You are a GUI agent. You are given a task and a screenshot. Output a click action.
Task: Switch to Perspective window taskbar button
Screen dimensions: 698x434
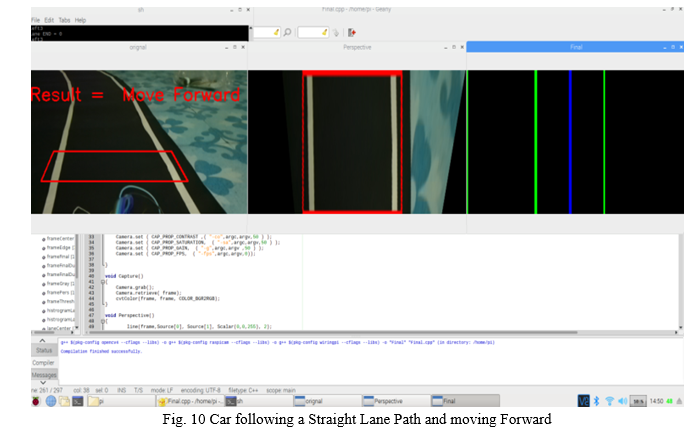(396, 401)
